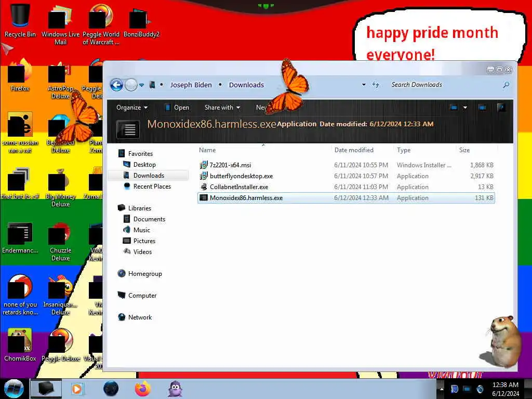Open the Recycle Bin desktop icon
The width and height of the screenshot is (532, 399).
(x=20, y=20)
